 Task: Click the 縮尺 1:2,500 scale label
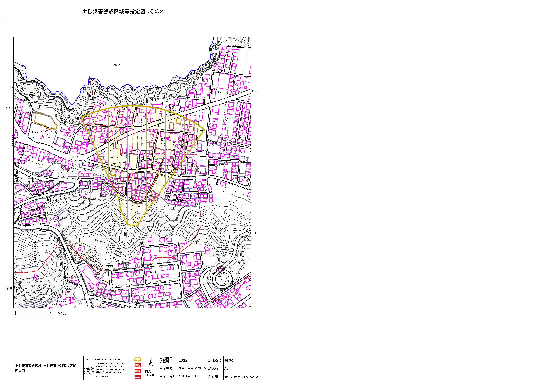[149, 373]
